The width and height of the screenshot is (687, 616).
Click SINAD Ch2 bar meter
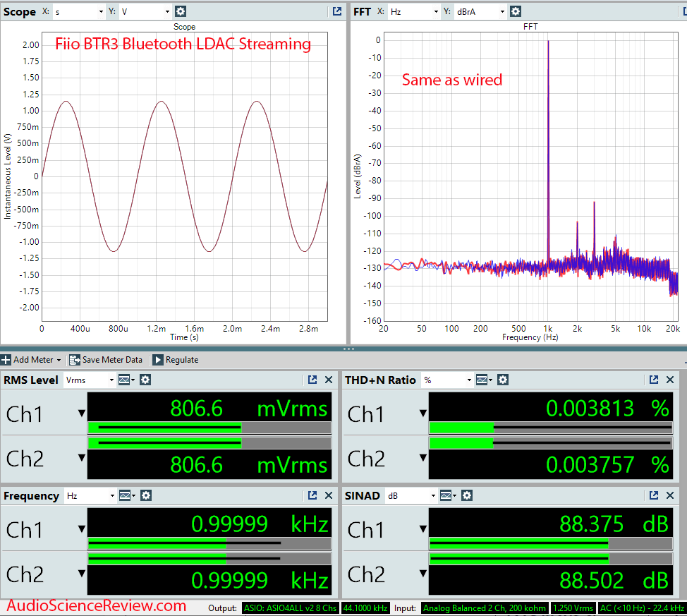click(x=551, y=559)
